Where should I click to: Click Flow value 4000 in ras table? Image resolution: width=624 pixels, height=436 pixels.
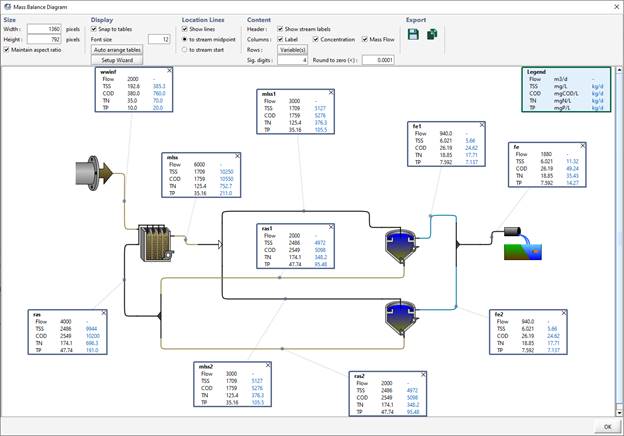point(66,321)
